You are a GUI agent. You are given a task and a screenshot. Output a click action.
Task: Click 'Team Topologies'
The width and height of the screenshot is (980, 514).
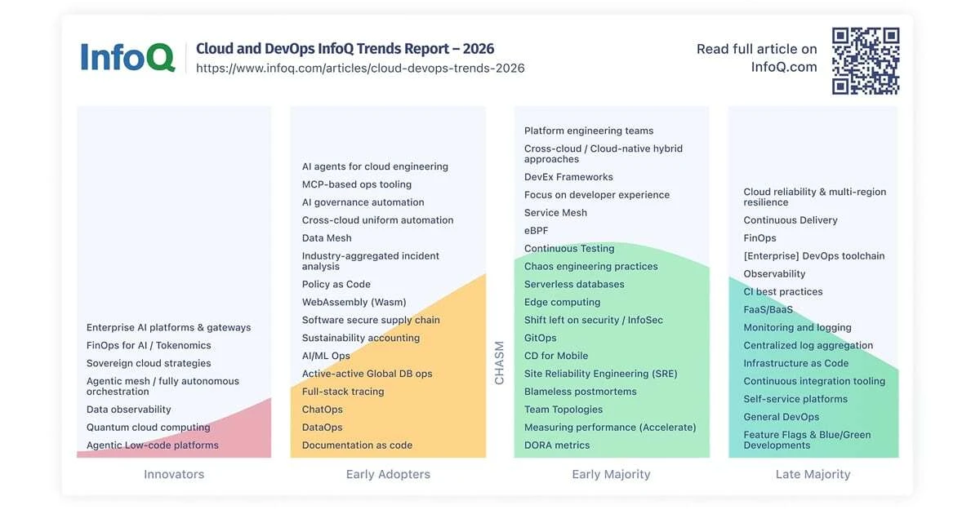563,410
